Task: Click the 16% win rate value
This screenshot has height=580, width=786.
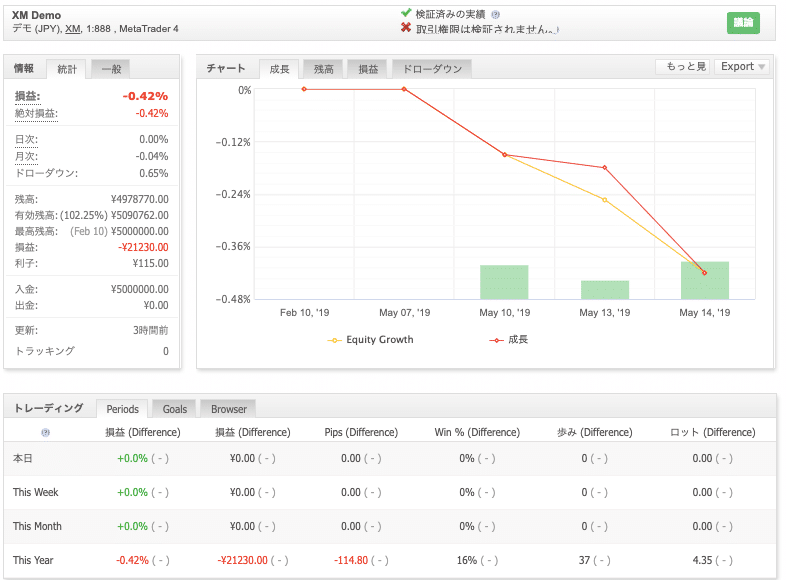Action: [x=467, y=560]
